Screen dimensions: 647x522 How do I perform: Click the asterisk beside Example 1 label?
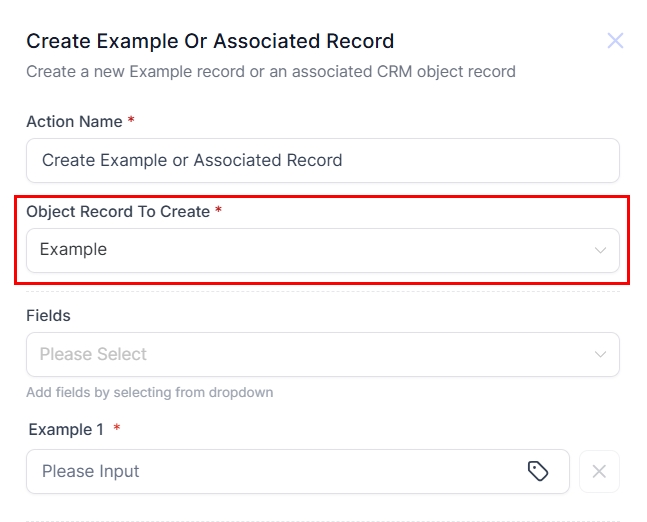pos(117,429)
